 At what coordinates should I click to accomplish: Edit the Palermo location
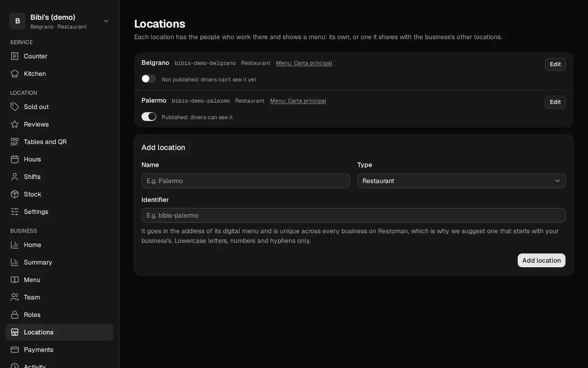pos(555,102)
